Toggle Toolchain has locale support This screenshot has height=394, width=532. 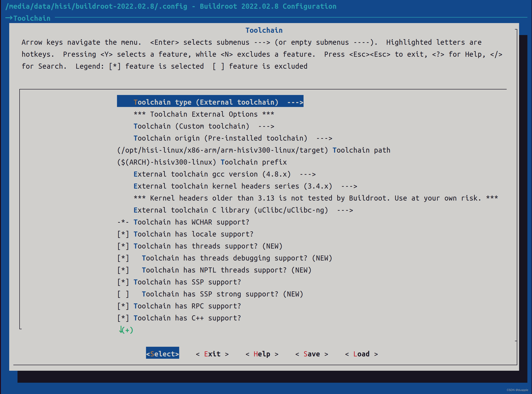(x=185, y=234)
